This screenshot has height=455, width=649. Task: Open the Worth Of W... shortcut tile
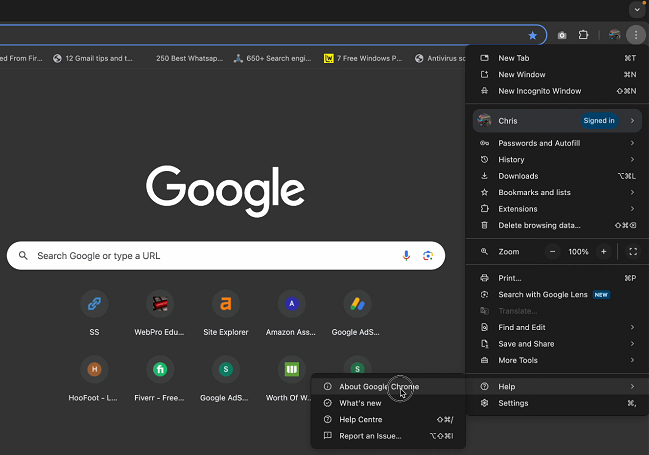(291, 379)
